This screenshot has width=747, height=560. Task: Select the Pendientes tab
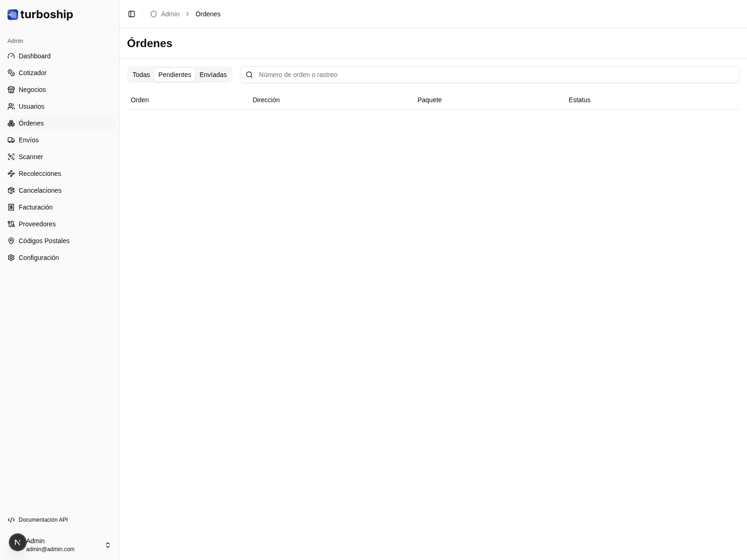[175, 75]
